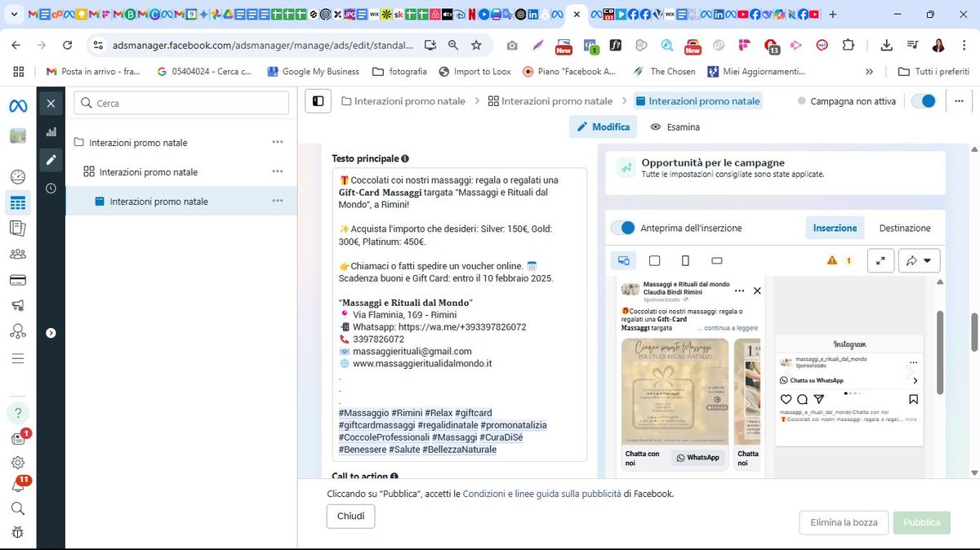
Task: Toggle the ad active switch in header
Action: pos(924,101)
